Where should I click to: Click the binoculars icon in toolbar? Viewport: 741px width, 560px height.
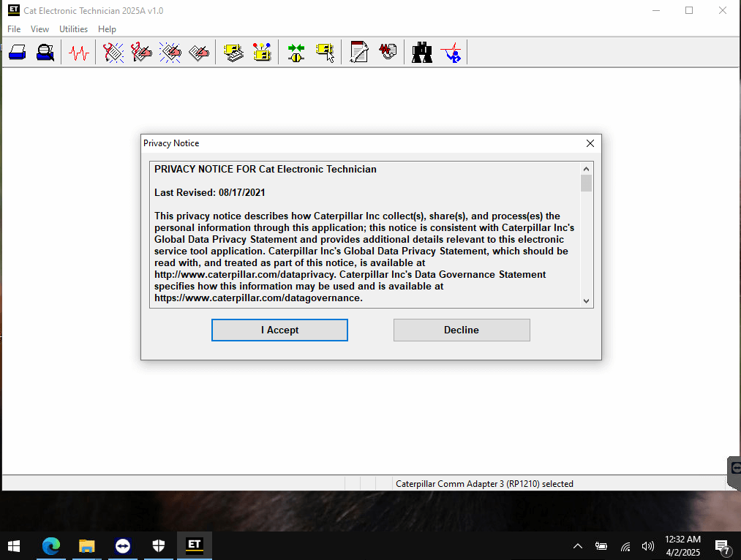pos(422,53)
